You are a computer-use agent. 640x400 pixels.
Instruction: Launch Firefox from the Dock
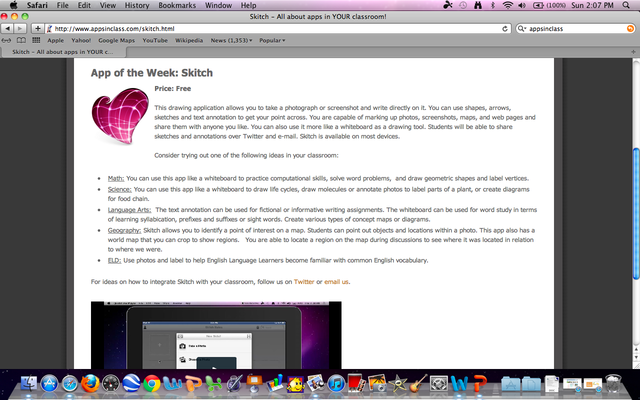pyautogui.click(x=90, y=384)
